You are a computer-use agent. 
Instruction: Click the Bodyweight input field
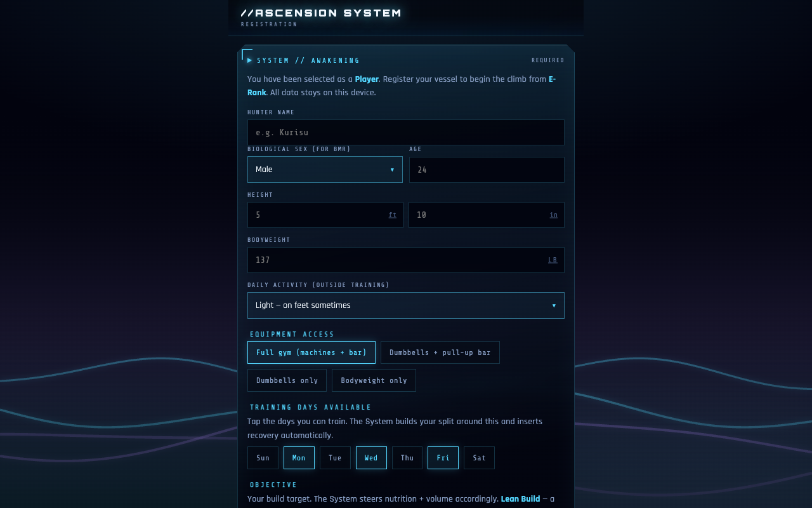(x=405, y=260)
